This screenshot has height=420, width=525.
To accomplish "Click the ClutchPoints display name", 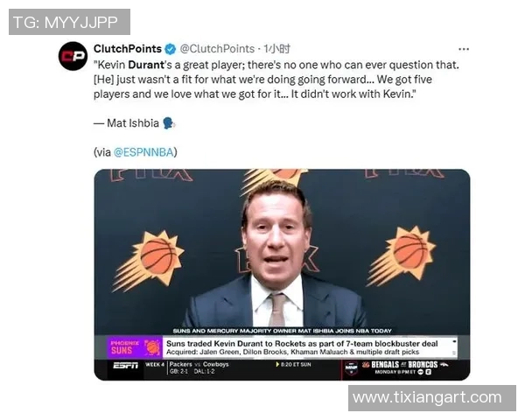I will point(128,49).
